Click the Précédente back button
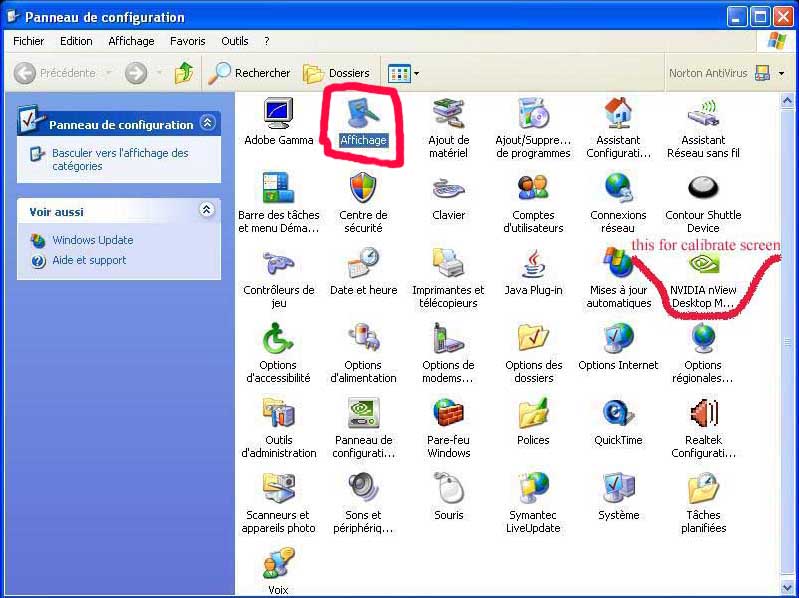 (55, 73)
